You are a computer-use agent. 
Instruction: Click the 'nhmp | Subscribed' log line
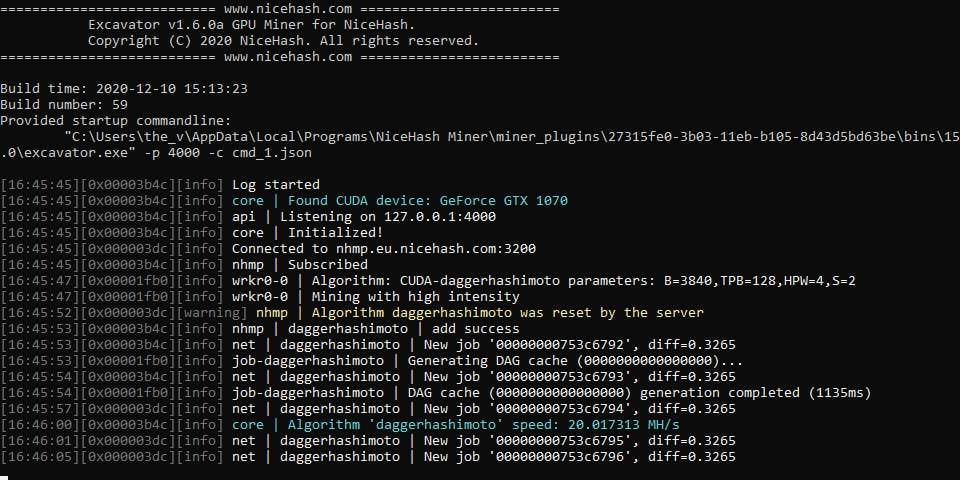pyautogui.click(x=184, y=264)
